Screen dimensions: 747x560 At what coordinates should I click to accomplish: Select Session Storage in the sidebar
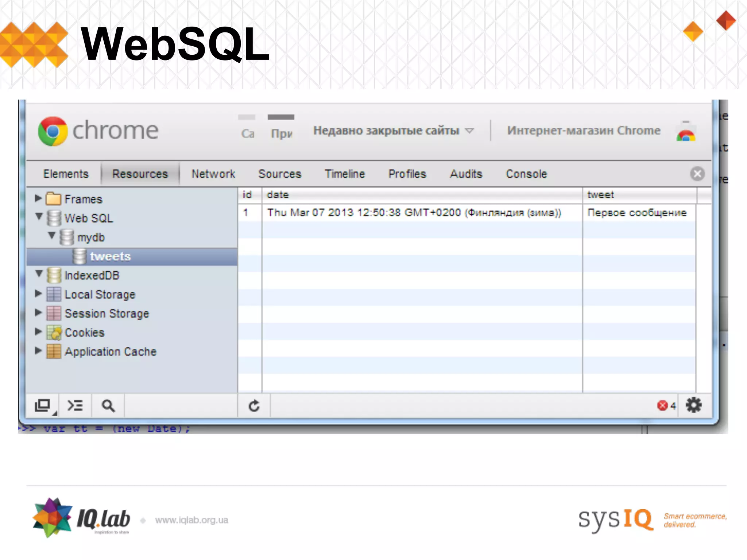(107, 314)
